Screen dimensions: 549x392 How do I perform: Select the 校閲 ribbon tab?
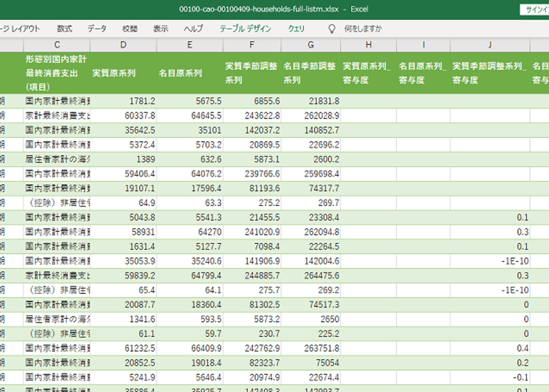130,29
